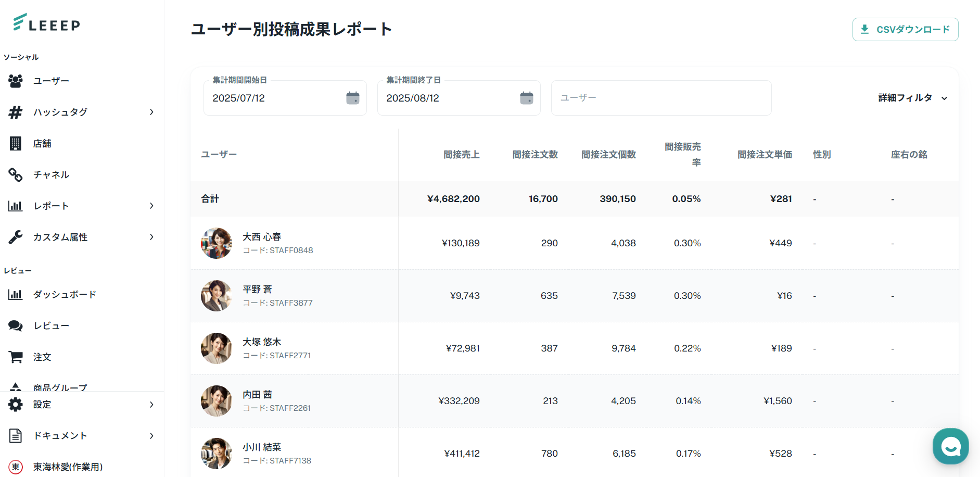Click the ユーザー people icon in sidebar
This screenshot has height=477, width=980.
[x=16, y=81]
